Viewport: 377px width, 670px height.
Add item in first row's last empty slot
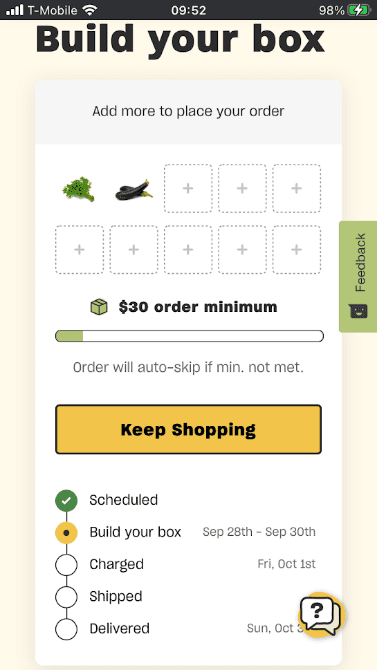coord(297,188)
